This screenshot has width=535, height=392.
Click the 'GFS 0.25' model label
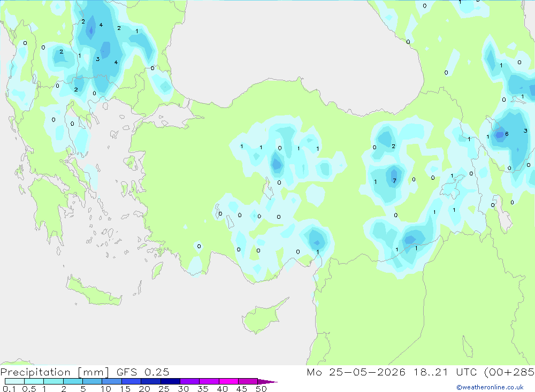coord(143,372)
